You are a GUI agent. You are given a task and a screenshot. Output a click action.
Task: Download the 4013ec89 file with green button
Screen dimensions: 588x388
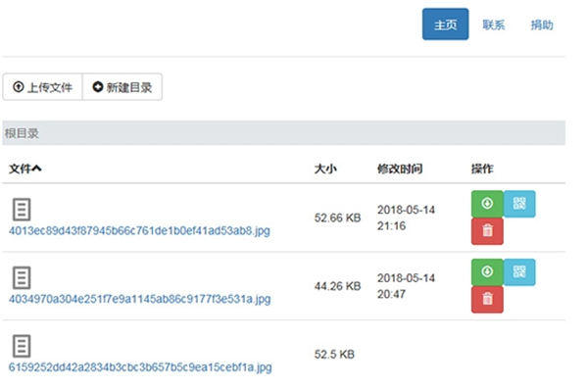click(487, 204)
